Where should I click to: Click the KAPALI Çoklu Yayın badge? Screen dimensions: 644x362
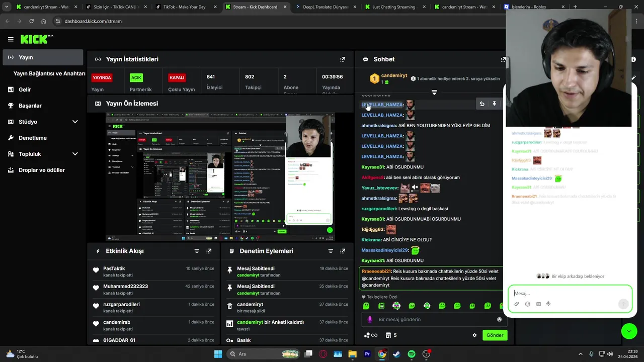(177, 78)
